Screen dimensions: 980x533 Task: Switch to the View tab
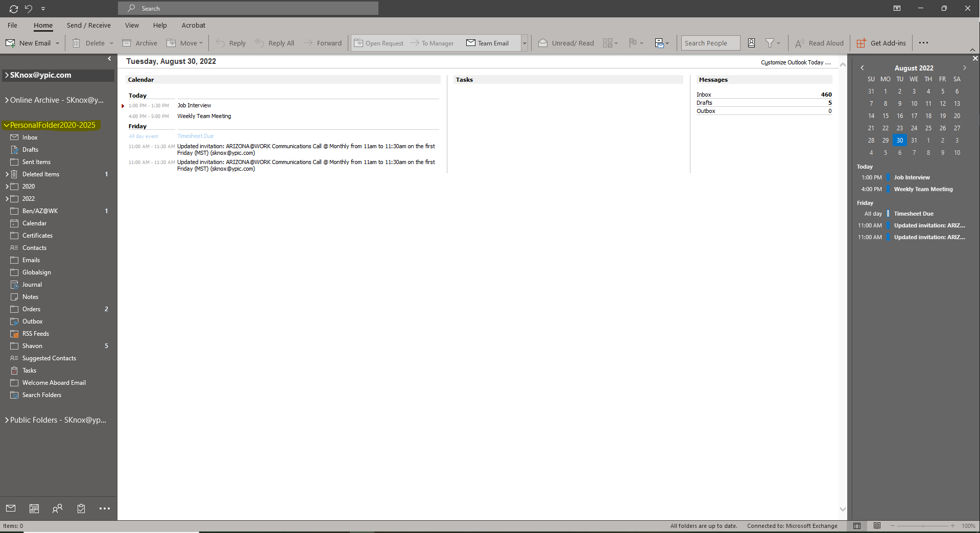coord(132,25)
